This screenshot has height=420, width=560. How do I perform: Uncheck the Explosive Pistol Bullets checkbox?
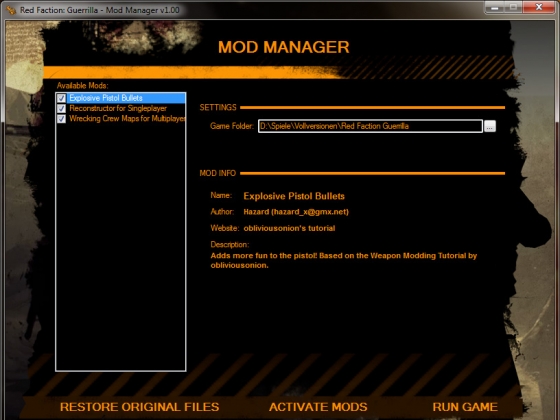point(61,98)
